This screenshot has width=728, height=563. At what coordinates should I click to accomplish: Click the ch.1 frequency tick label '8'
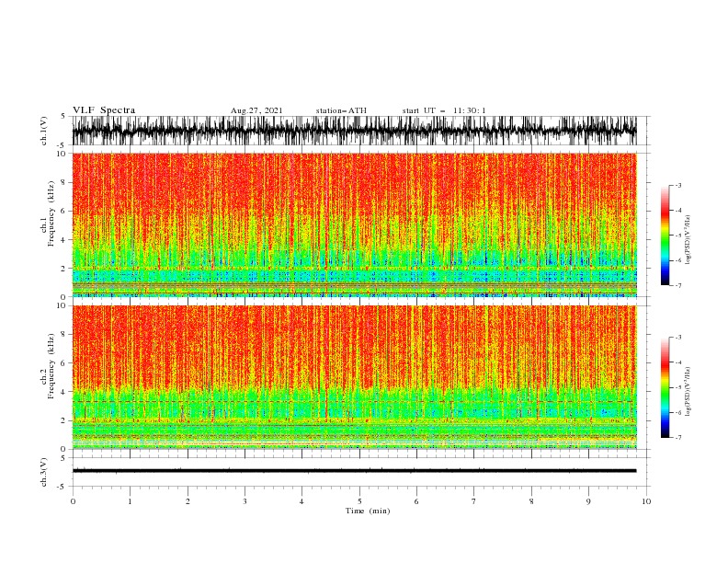[63, 182]
